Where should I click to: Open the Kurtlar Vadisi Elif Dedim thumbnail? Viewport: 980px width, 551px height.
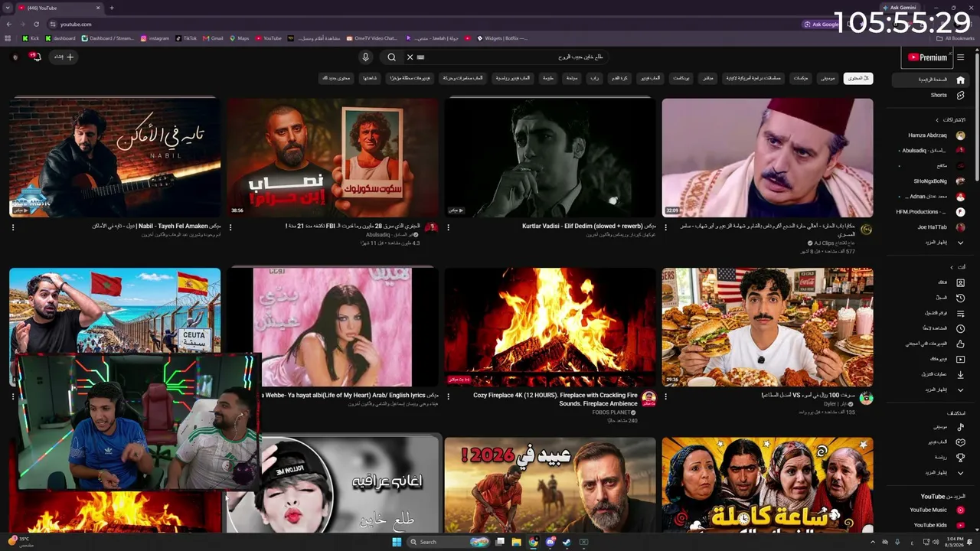coord(550,158)
